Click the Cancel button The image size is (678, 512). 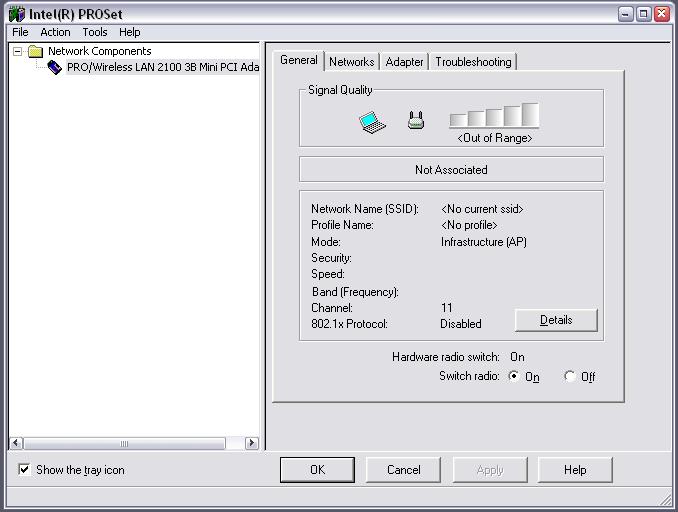[x=403, y=470]
